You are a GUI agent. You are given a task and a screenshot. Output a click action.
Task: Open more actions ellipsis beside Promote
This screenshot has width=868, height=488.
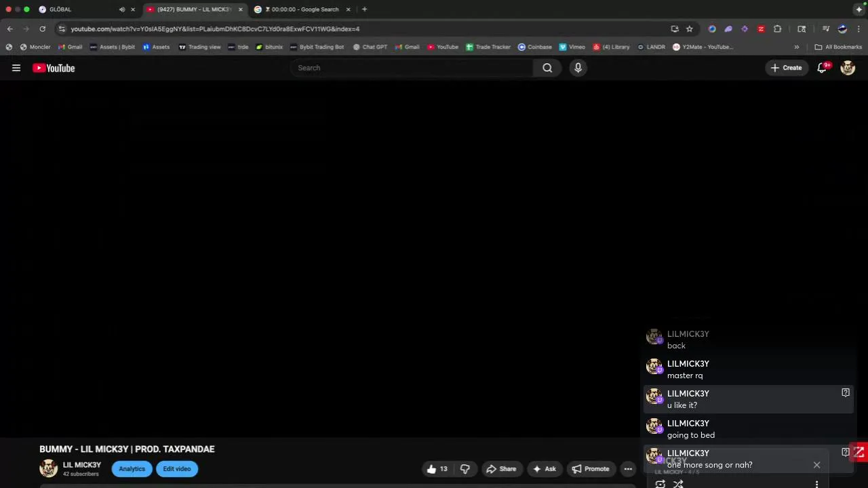coord(628,469)
